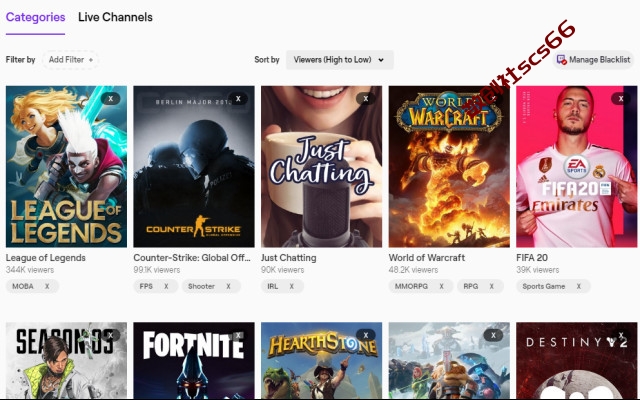This screenshot has width=640, height=400.
Task: Open the League of Legends cover art
Action: coord(66,167)
